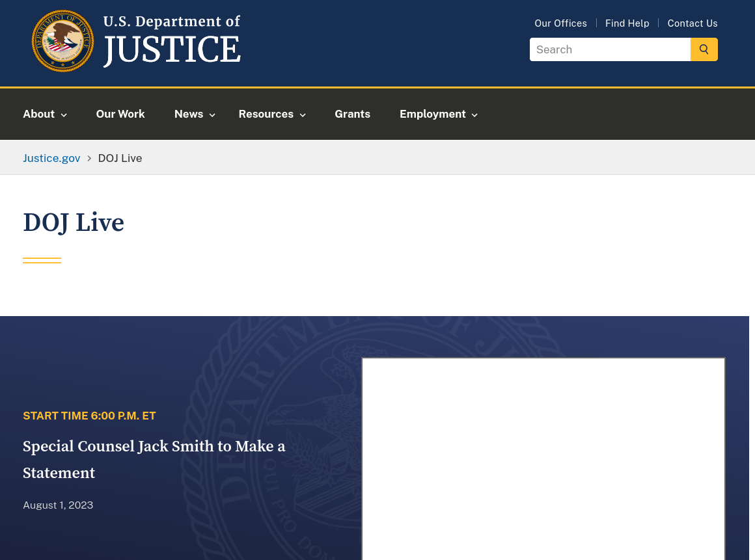Expand the About menu chevron
This screenshot has height=560, width=755.
[64, 115]
